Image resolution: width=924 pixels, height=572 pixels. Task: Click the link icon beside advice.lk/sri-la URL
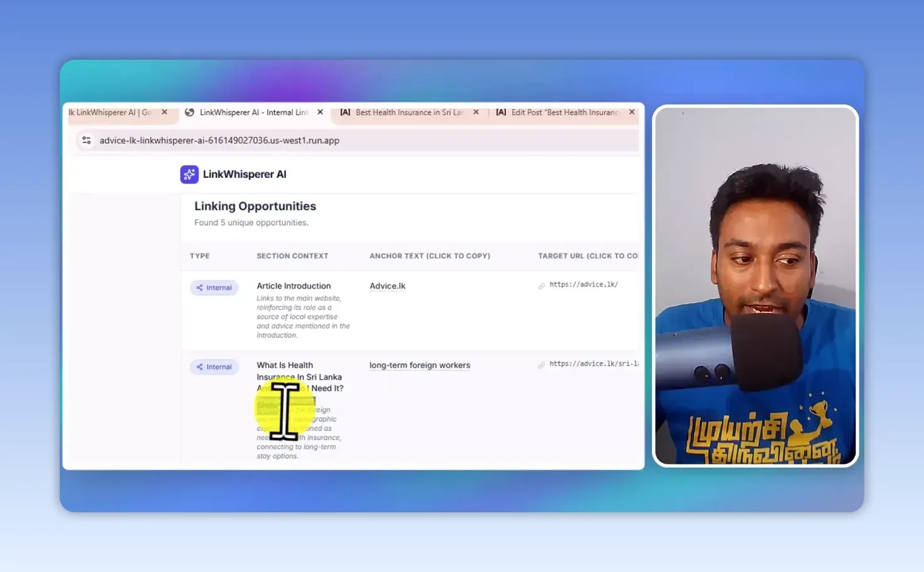(541, 365)
